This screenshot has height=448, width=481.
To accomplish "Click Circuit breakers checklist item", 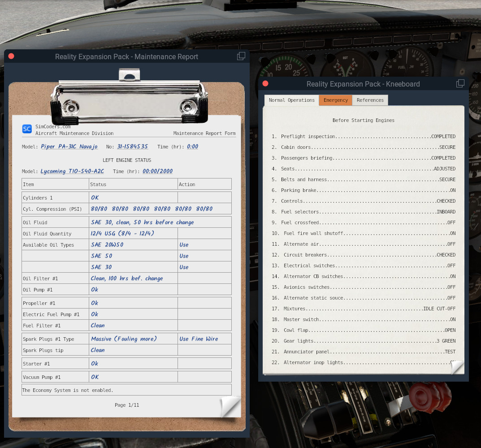I will pos(364,255).
